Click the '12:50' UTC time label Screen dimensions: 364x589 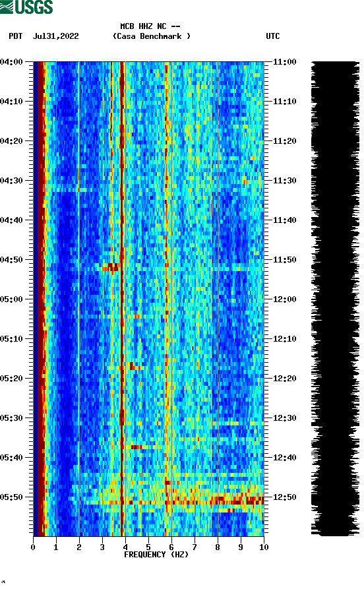coord(285,497)
